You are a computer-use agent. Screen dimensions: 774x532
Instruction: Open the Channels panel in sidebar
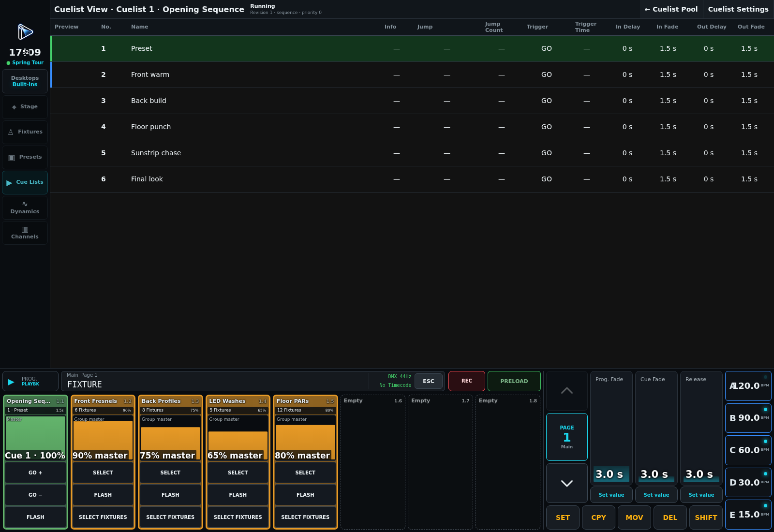pos(25,233)
